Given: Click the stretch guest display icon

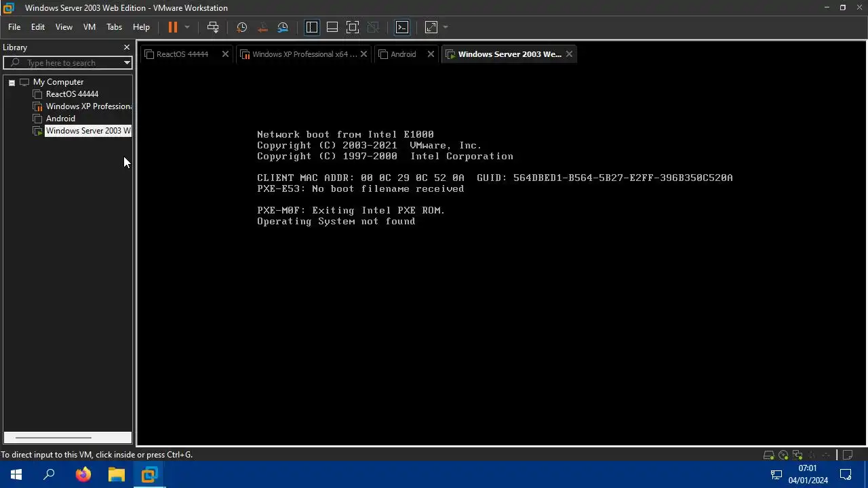Looking at the screenshot, I should [x=431, y=27].
